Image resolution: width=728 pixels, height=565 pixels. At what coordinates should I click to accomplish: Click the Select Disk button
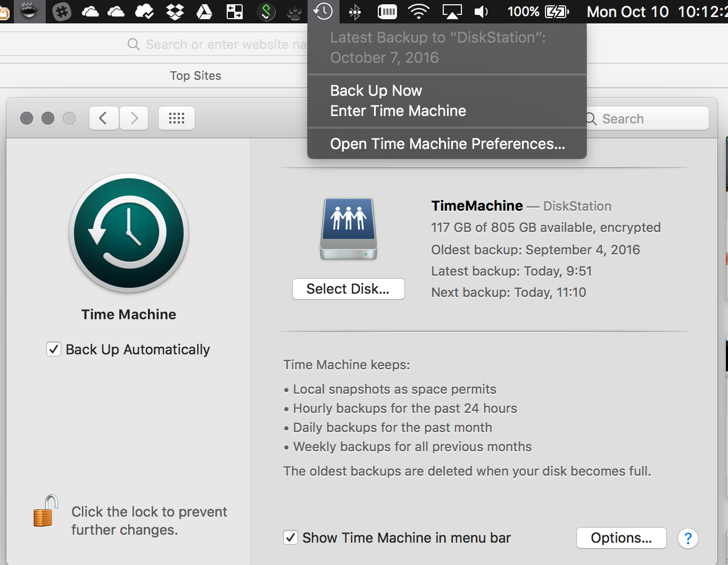(349, 289)
